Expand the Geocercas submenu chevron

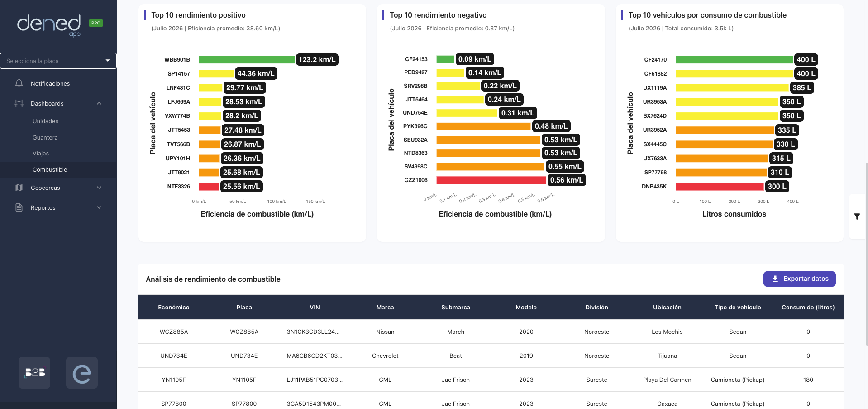coord(99,188)
